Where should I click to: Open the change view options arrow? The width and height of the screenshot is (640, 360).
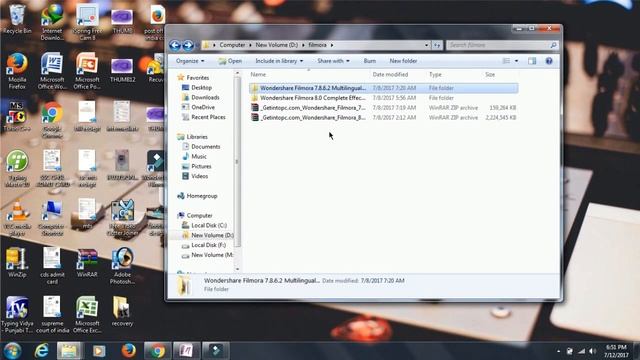[x=516, y=61]
